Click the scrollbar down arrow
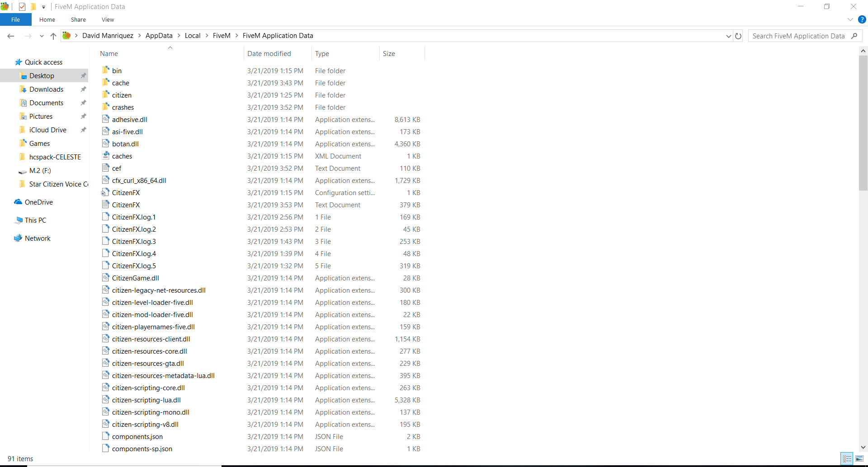Viewport: 868px width, 467px height. click(863, 447)
